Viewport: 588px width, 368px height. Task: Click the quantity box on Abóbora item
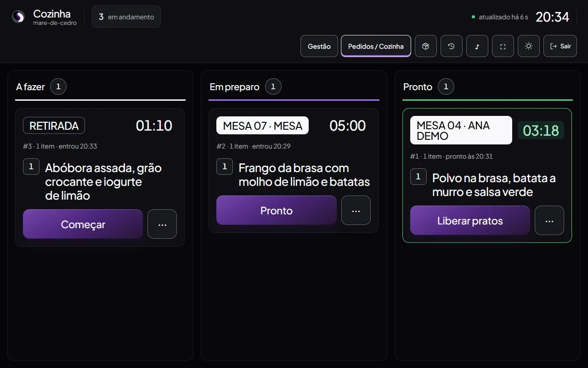(31, 167)
